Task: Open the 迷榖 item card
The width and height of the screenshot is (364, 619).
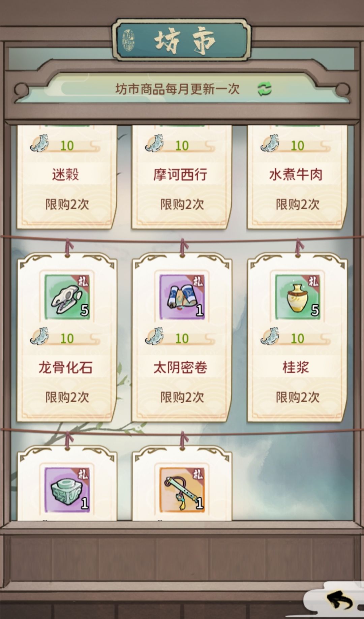Action: coord(67,177)
